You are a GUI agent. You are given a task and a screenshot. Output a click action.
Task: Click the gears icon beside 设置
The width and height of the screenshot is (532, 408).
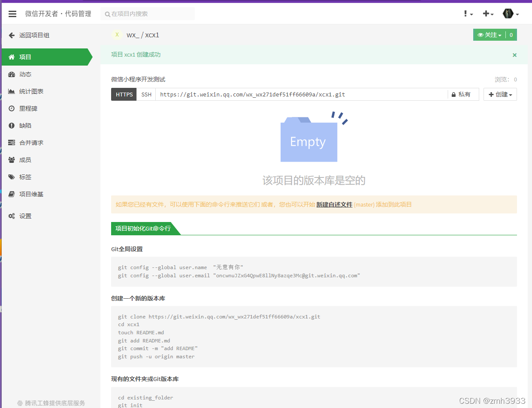pos(12,216)
